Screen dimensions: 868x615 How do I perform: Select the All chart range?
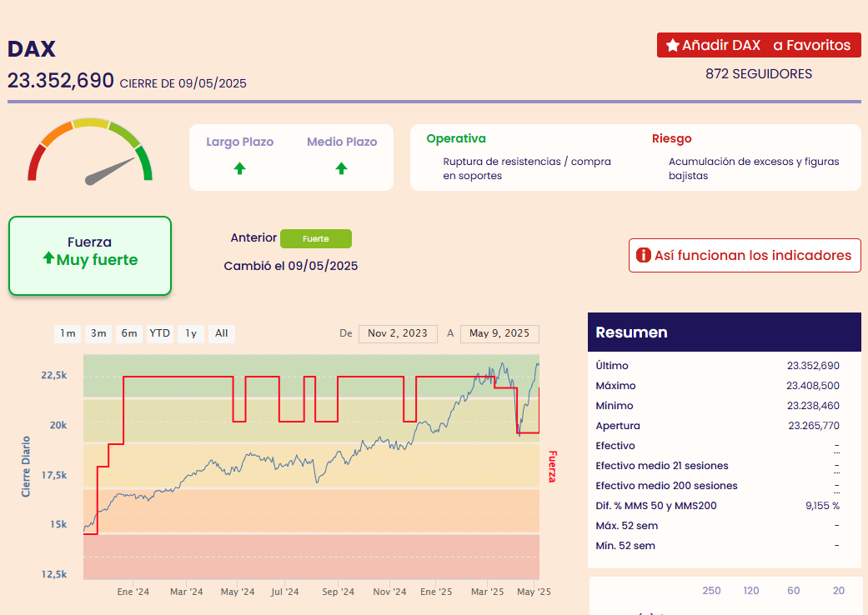[x=222, y=333]
